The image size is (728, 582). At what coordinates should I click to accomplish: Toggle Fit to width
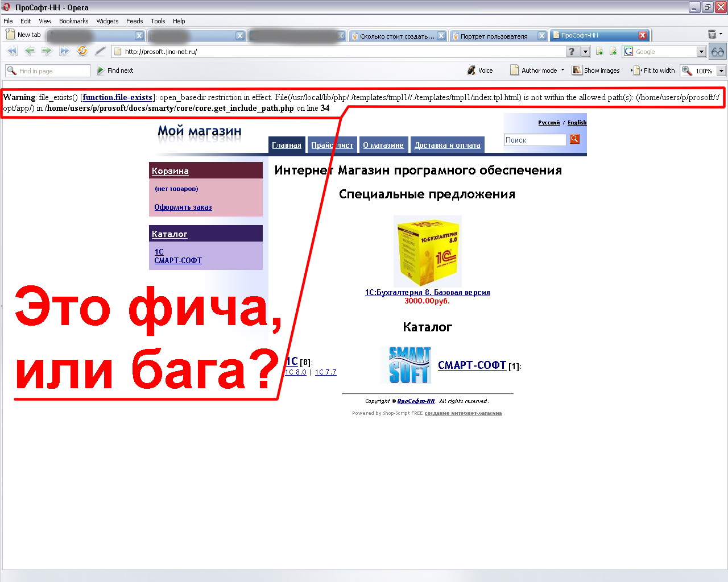654,70
